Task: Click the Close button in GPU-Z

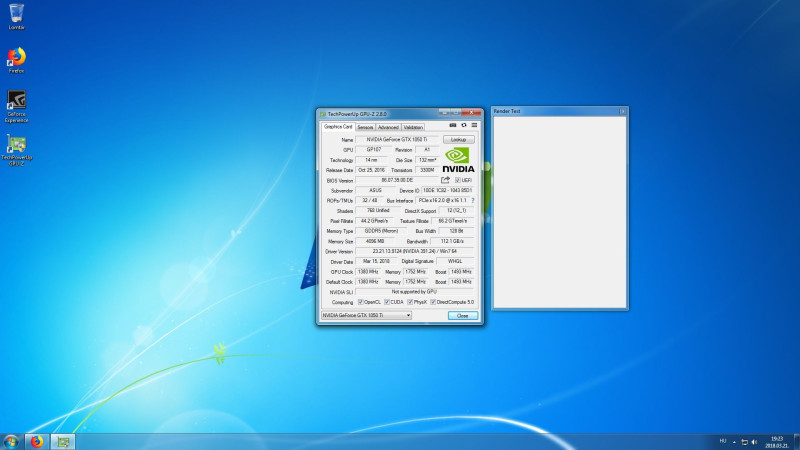Action: (462, 316)
